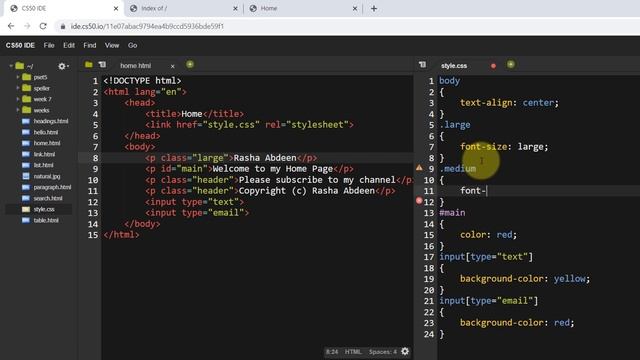Add new tab with green plus in left pane
The height and width of the screenshot is (360, 640).
tap(190, 64)
